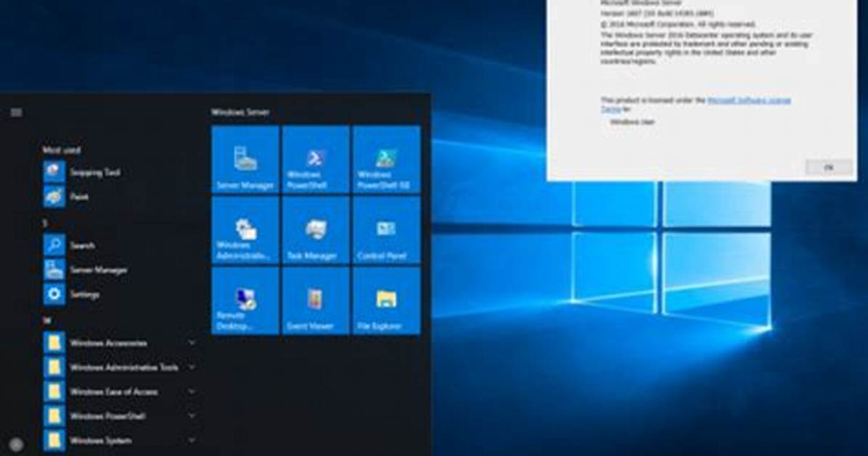Click the 'W' letter section header
This screenshot has height=456, width=868.
point(46,320)
